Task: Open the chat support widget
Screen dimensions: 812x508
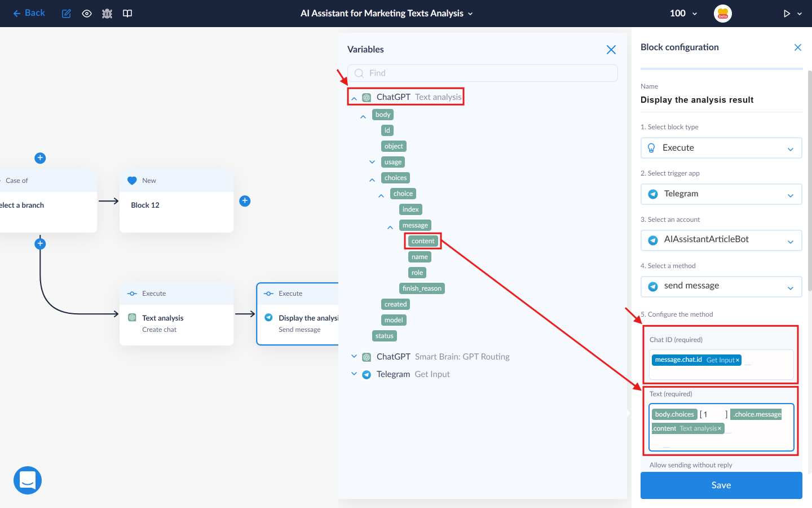Action: (28, 480)
